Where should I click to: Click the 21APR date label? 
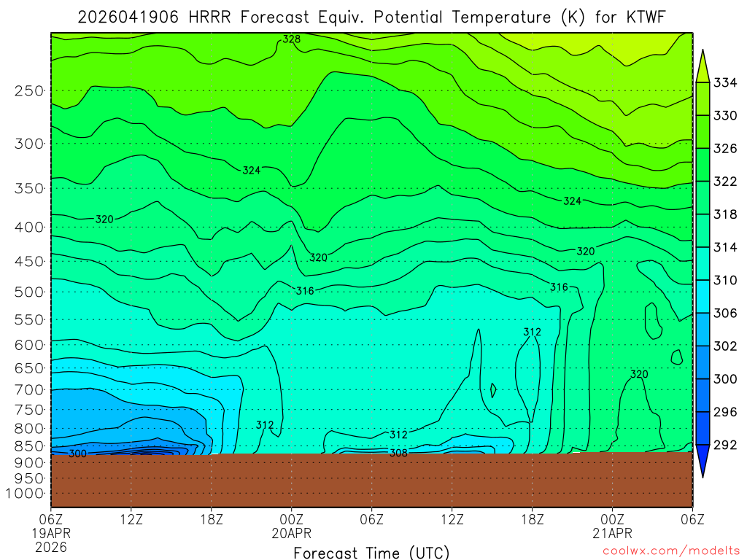click(613, 533)
